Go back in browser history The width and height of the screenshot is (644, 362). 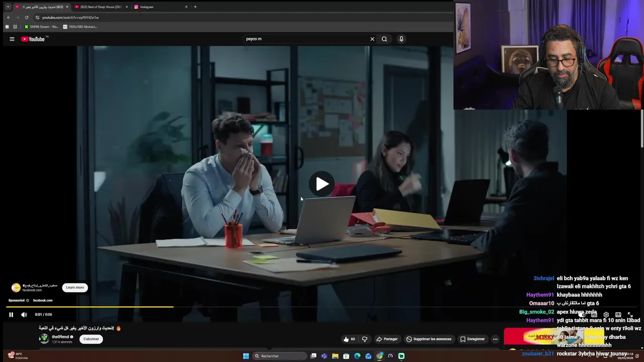(x=9, y=17)
